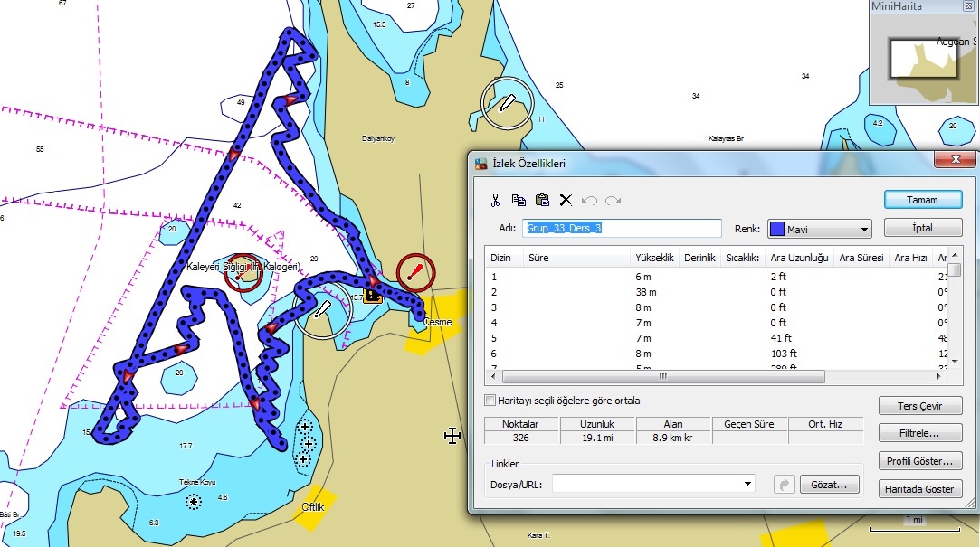The height and width of the screenshot is (547, 980).
Task: Click the disabled link go-arrow button beside Dosya/URL
Action: click(784, 484)
